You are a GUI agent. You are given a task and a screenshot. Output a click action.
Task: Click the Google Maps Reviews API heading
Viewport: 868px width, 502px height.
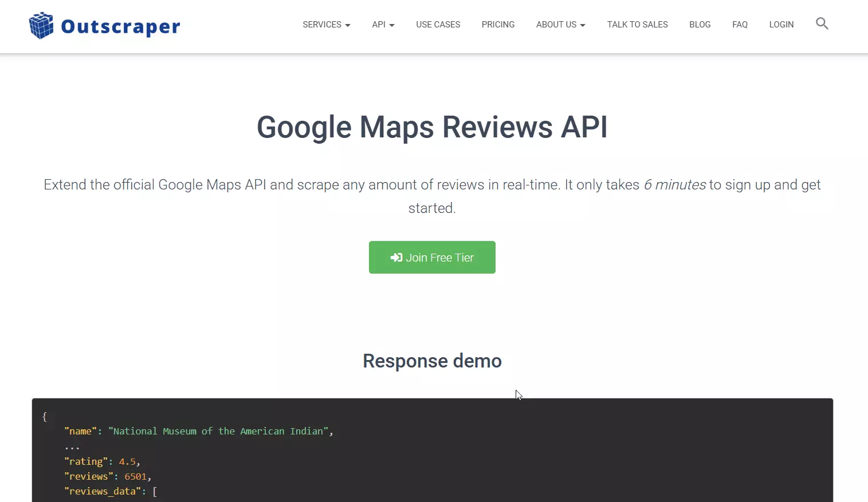click(x=432, y=127)
